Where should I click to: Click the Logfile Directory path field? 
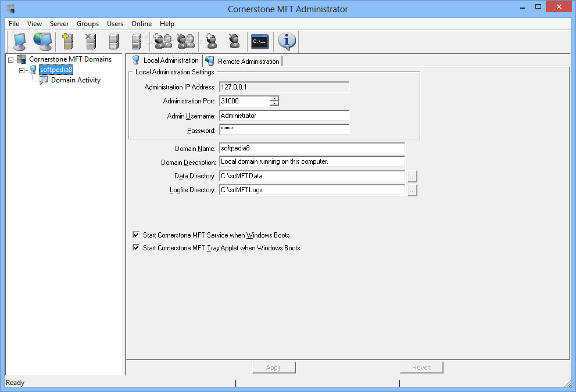point(312,190)
